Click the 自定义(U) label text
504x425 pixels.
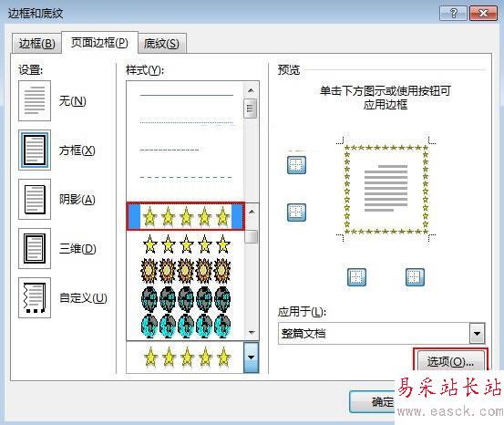pos(83,298)
